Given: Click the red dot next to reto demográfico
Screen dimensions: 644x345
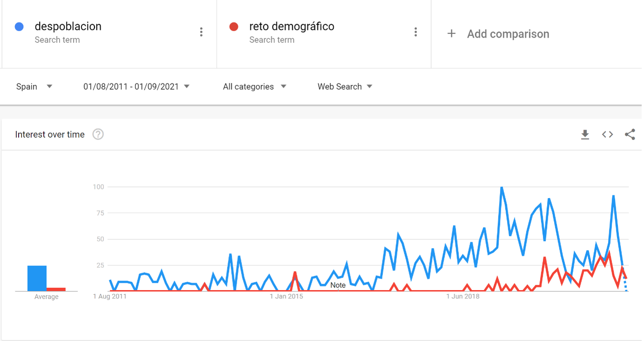Looking at the screenshot, I should click(x=234, y=27).
